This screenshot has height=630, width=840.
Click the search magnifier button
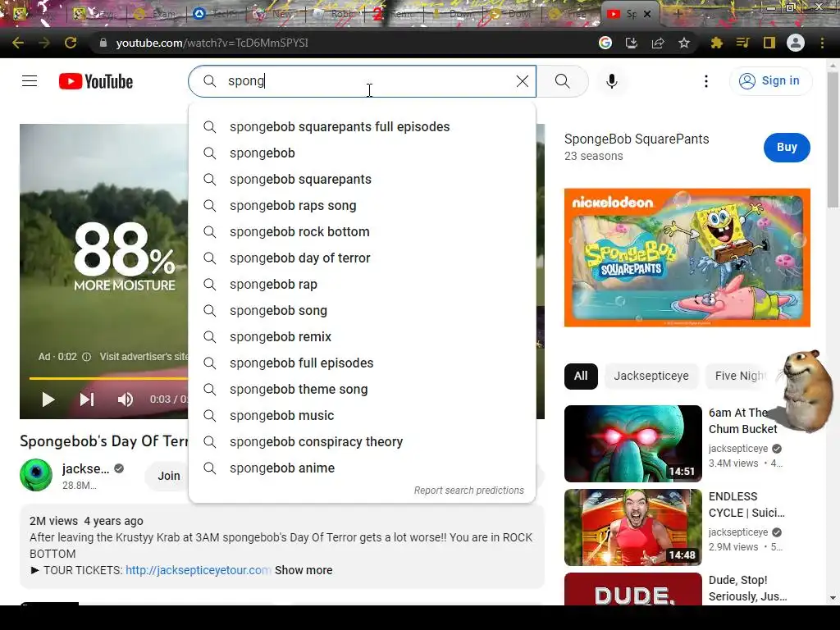coord(563,81)
